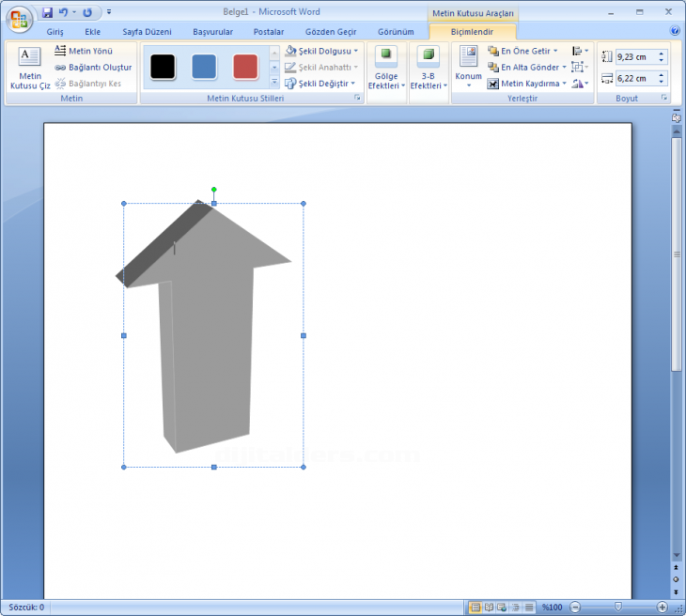Viewport: 686px width, 616px height.
Task: Click Bağlantı Oluştur link button
Action: point(93,68)
